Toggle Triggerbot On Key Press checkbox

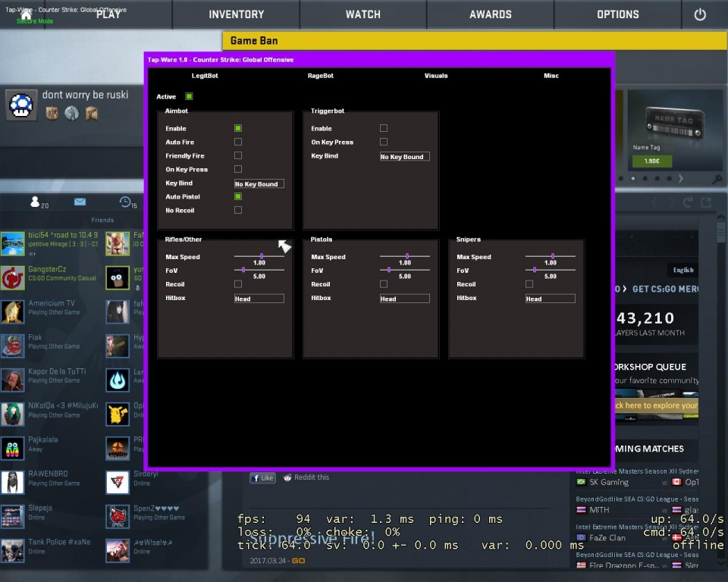coord(384,142)
